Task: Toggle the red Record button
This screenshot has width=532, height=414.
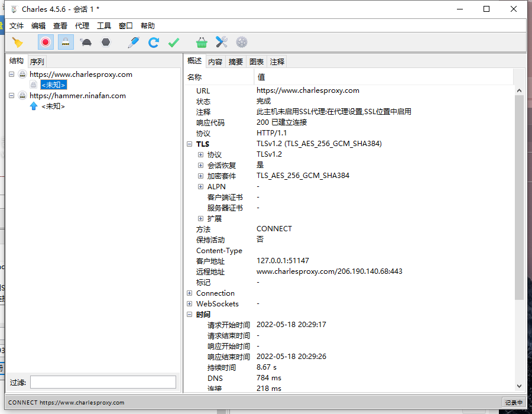Action: pyautogui.click(x=46, y=43)
